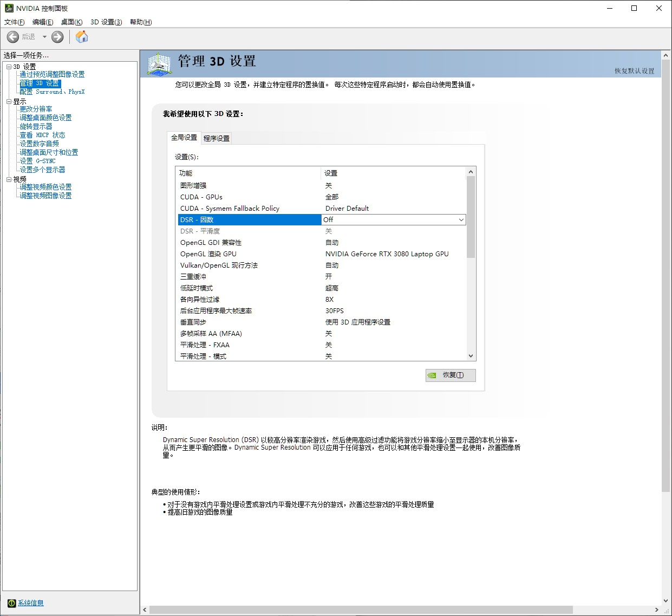Click the settings list vertical scrollbar thumb

point(471,217)
